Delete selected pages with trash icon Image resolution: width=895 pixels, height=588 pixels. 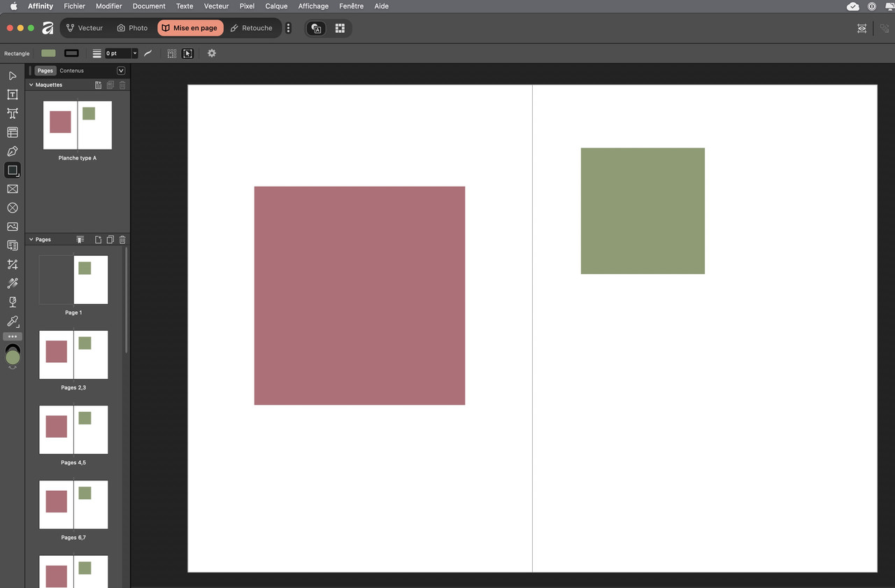[x=122, y=240]
